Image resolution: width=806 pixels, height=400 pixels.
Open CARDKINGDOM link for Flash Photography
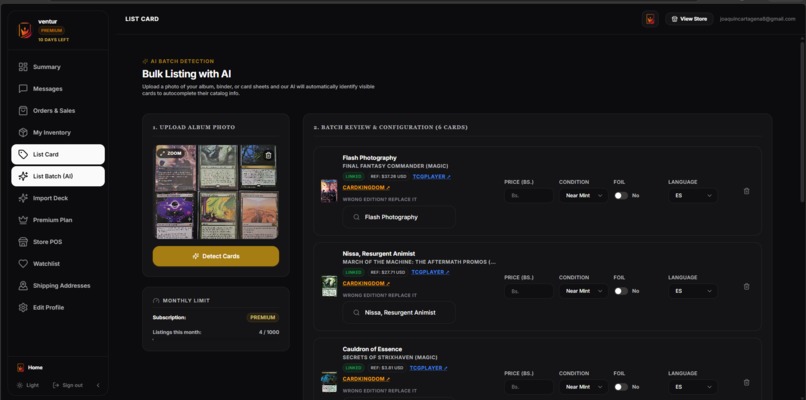click(366, 188)
